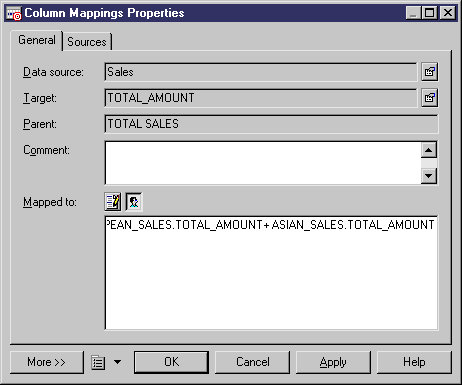Click Comment scrollbar up arrow

(429, 150)
